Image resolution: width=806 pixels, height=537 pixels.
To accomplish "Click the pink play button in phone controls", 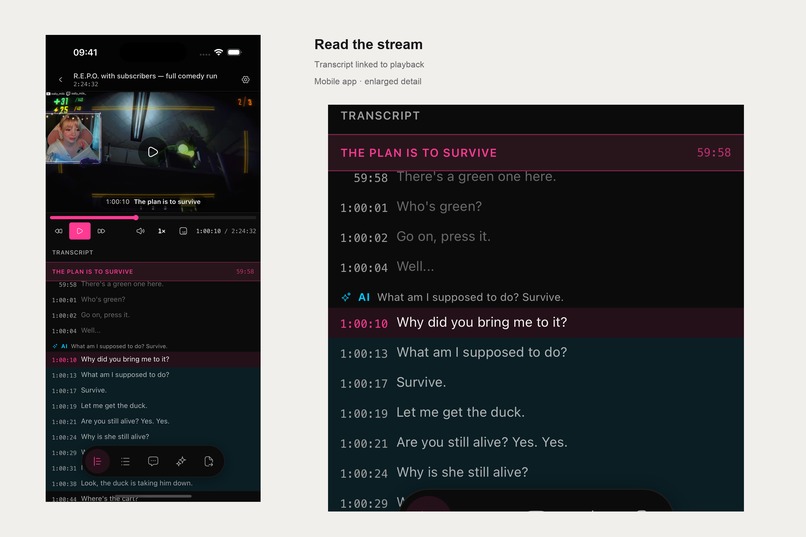I will pyautogui.click(x=80, y=231).
